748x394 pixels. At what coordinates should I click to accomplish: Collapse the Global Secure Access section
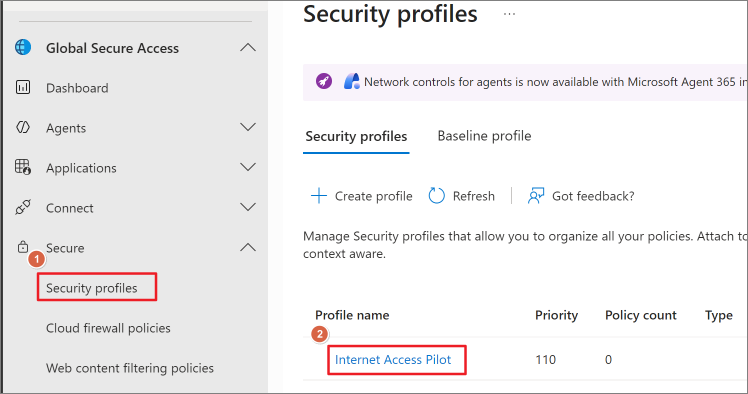(x=248, y=47)
